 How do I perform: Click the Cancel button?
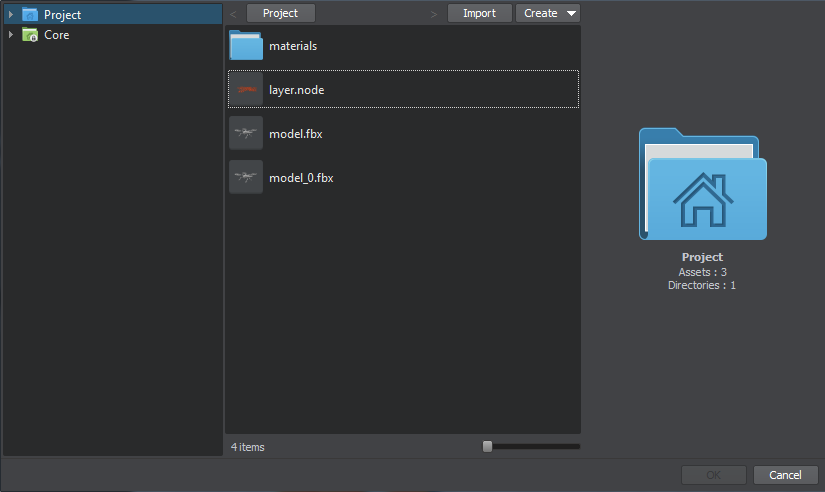785,475
